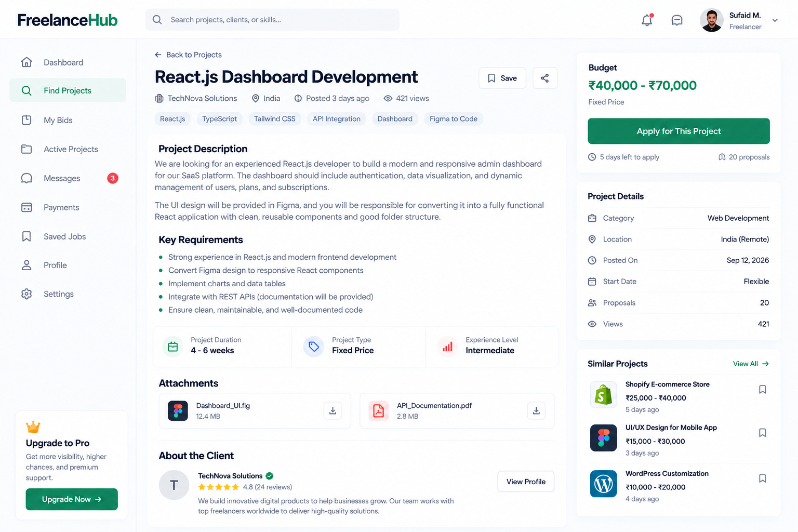This screenshot has width=798, height=532.
Task: Expand the user account dropdown chevron
Action: click(x=775, y=20)
